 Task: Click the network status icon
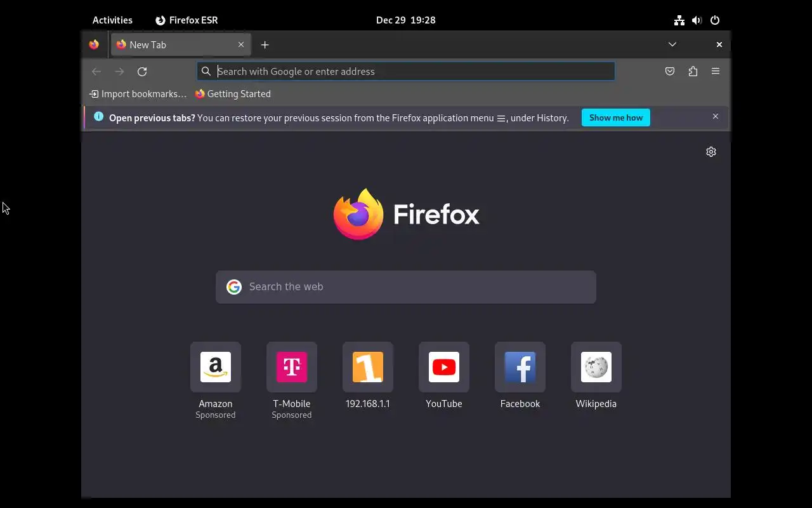tap(679, 20)
